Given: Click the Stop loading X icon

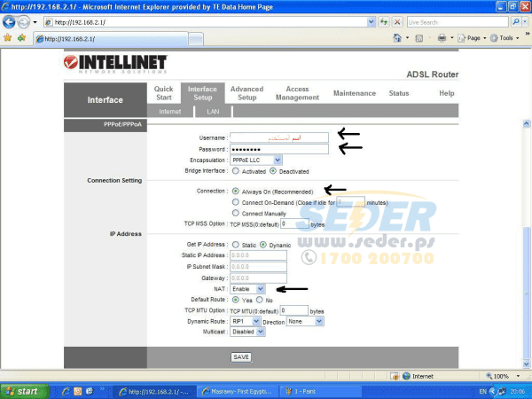Looking at the screenshot, I should pyautogui.click(x=397, y=22).
